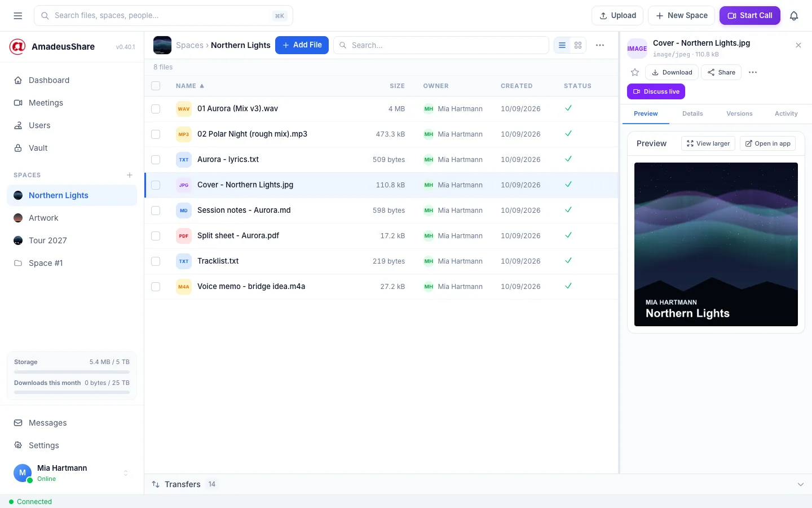
Task: Show the Activity tab
Action: click(x=786, y=113)
